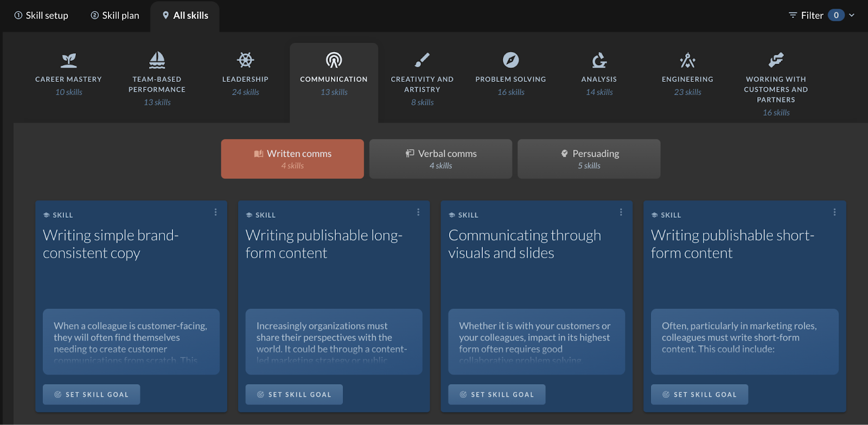
Task: Open options menu for visuals and slides card
Action: pyautogui.click(x=621, y=212)
